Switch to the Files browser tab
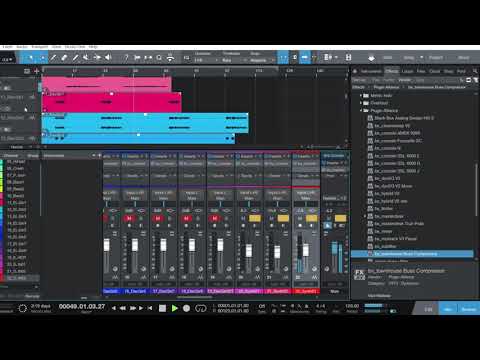Viewport: 480px width, 360px height. pos(421,71)
